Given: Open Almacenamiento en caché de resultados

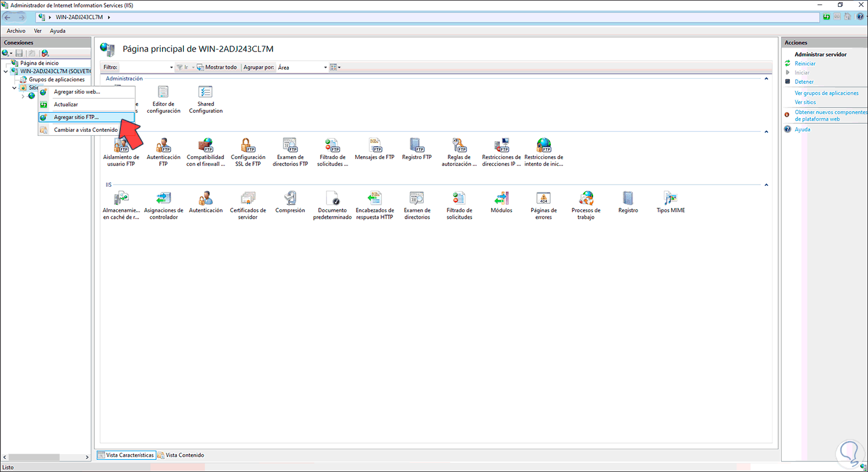Looking at the screenshot, I should tap(121, 206).
